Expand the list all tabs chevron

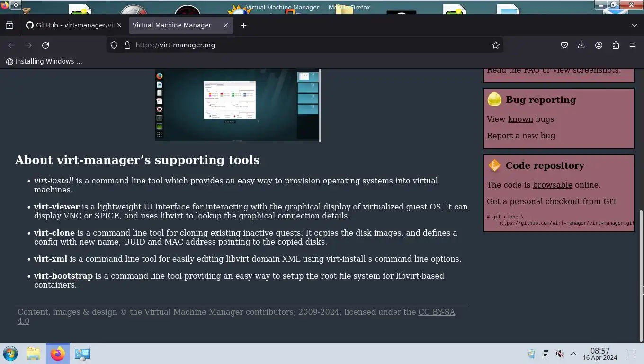point(634,25)
